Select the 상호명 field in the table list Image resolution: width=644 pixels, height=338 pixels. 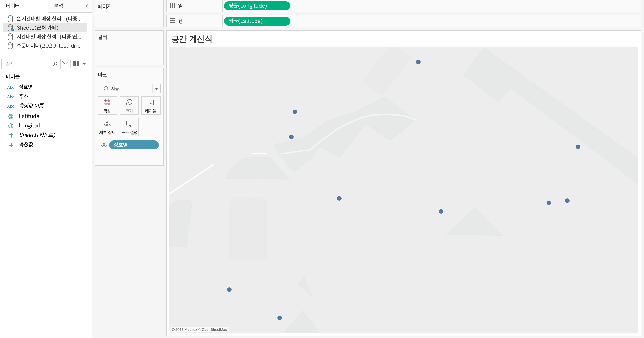click(26, 87)
